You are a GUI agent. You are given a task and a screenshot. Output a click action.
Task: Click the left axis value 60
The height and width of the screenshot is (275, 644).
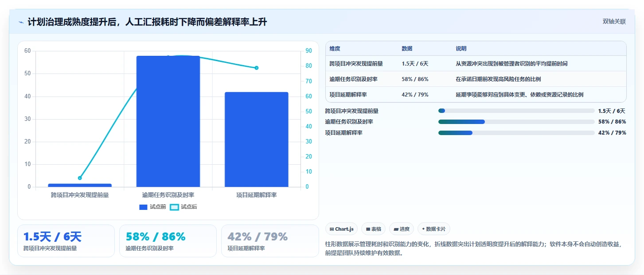(27, 51)
